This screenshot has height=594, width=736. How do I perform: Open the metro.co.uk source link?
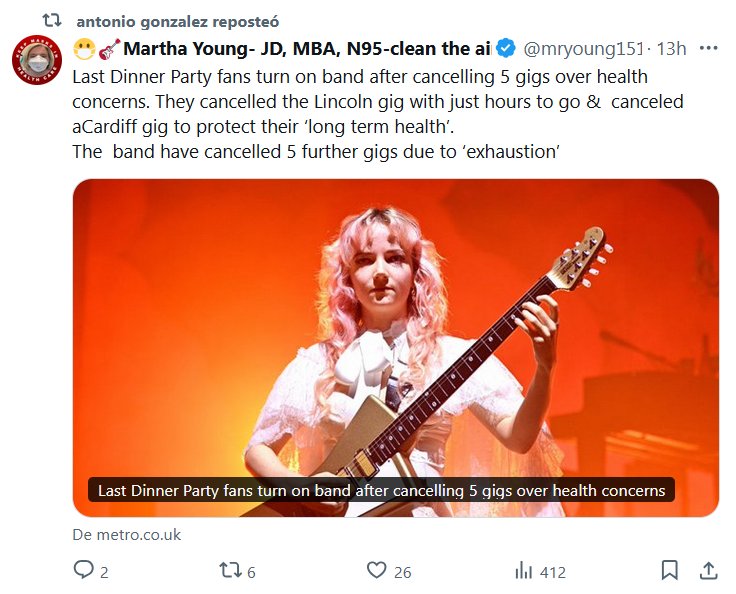(127, 534)
